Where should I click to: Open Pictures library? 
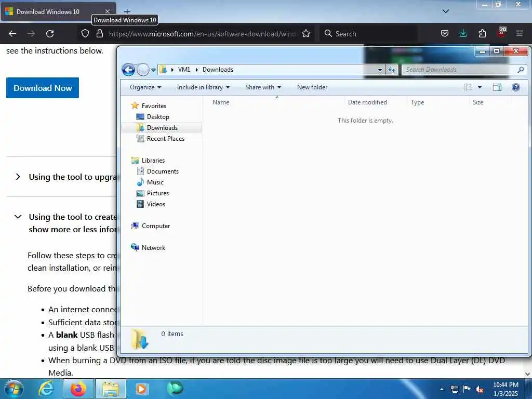click(158, 193)
